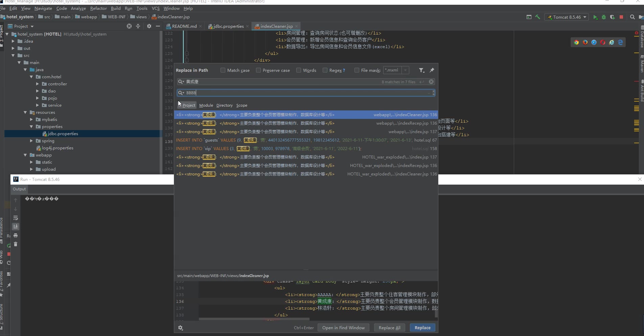
Task: Clear all Run output trash icon
Action: 16,244
